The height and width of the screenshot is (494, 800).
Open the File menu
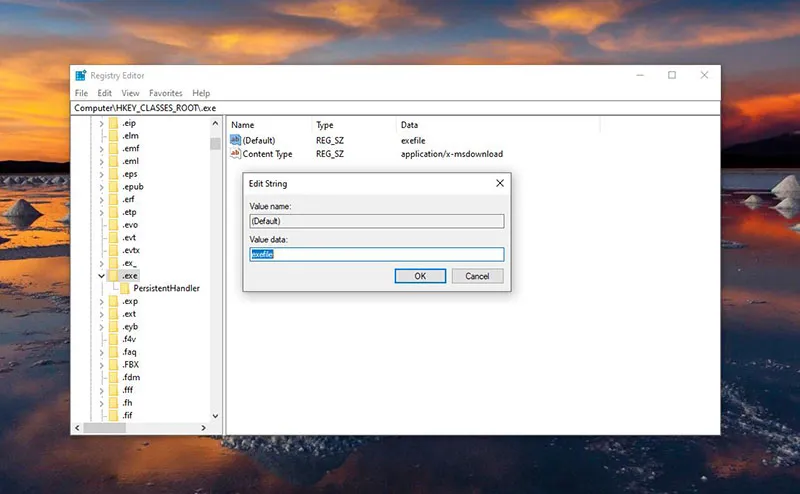click(x=81, y=93)
